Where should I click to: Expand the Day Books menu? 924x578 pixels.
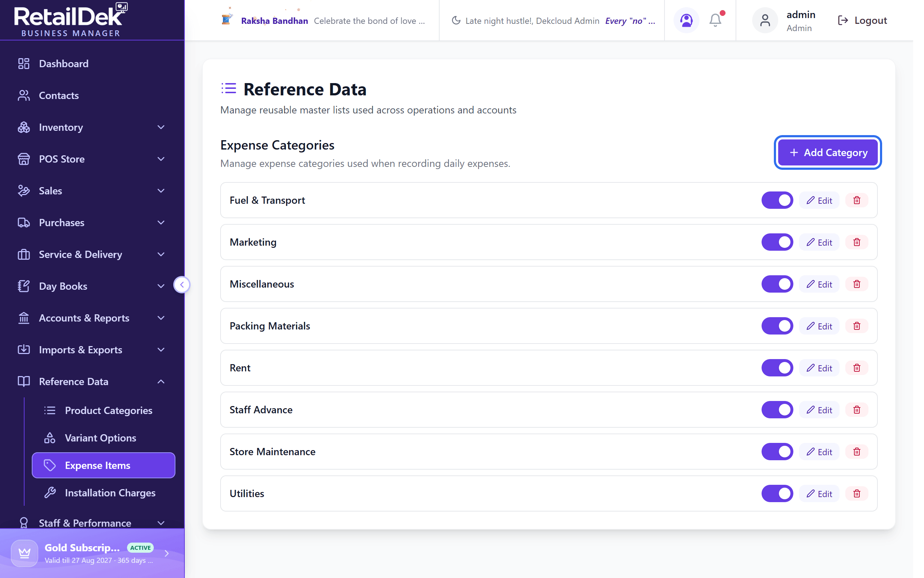[x=92, y=286]
